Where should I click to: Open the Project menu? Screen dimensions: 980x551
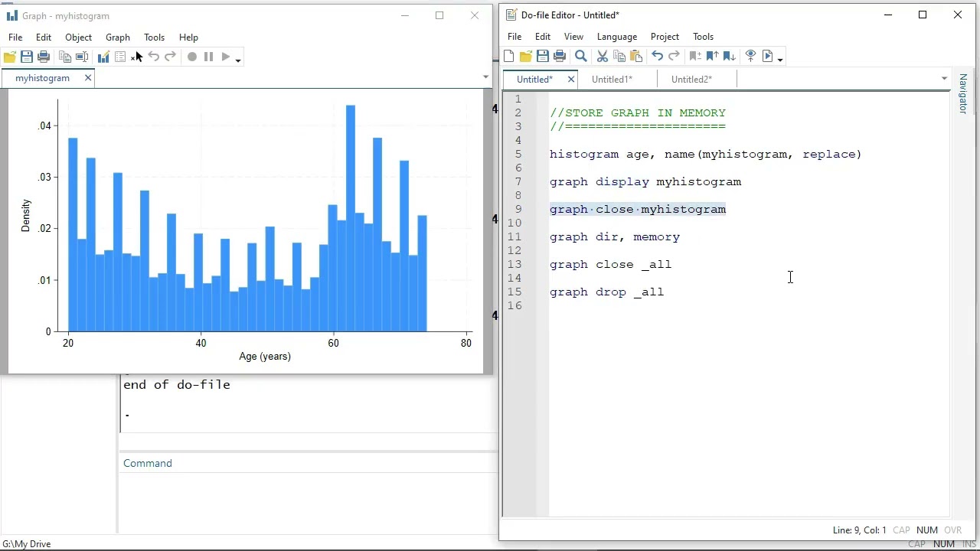tap(665, 36)
